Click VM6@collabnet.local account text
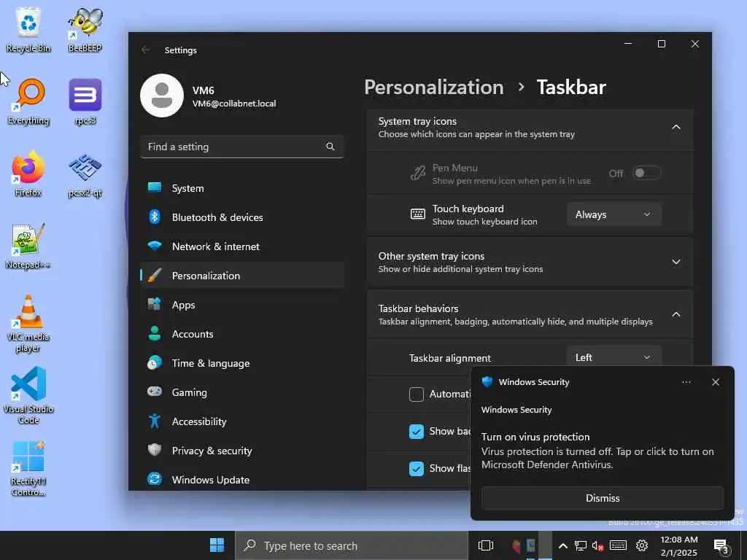The height and width of the screenshot is (560, 747). tap(234, 104)
